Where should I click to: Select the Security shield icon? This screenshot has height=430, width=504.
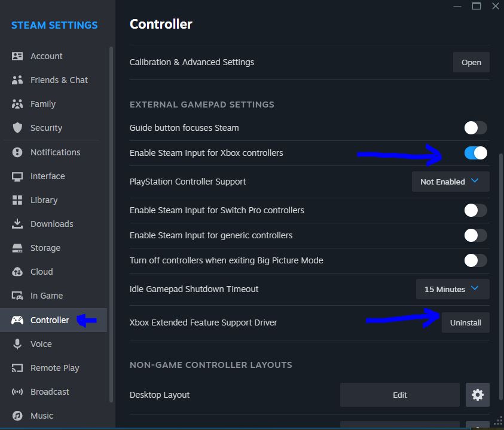tap(17, 128)
